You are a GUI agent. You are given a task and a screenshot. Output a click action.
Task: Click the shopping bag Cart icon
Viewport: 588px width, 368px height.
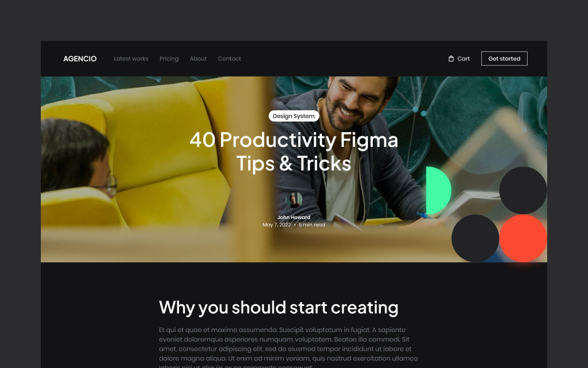click(451, 58)
